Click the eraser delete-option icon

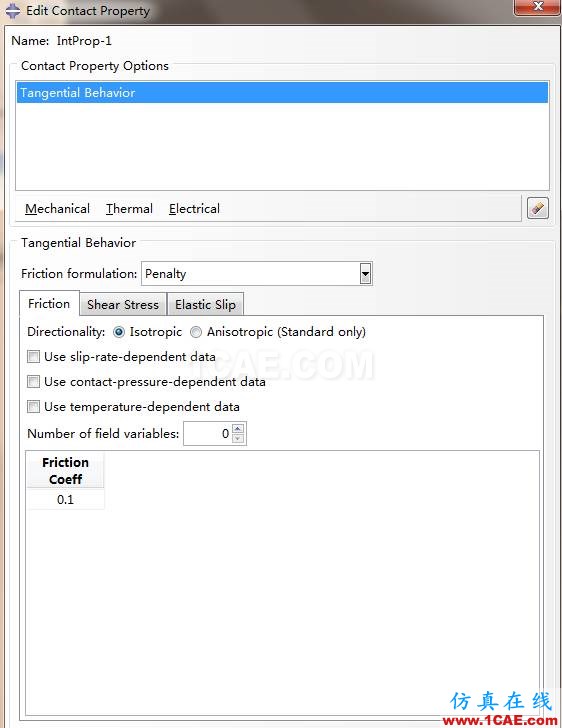click(538, 208)
